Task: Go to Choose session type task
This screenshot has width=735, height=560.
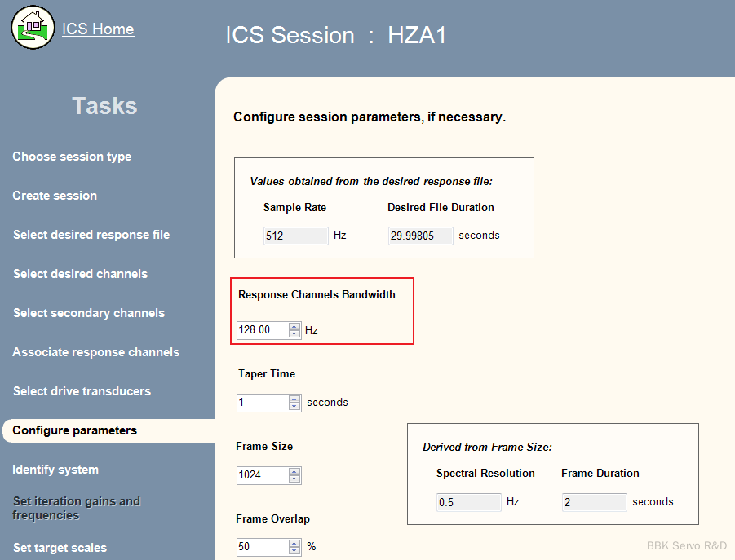Action: tap(72, 157)
